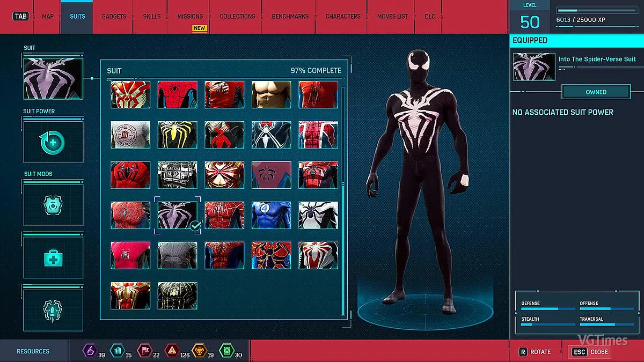Select the current suit slot thumbnail
The height and width of the screenshot is (362, 644).
pos(53,79)
